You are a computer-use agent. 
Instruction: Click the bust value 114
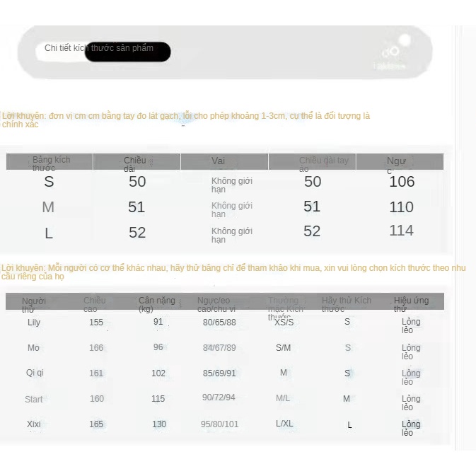point(401,231)
